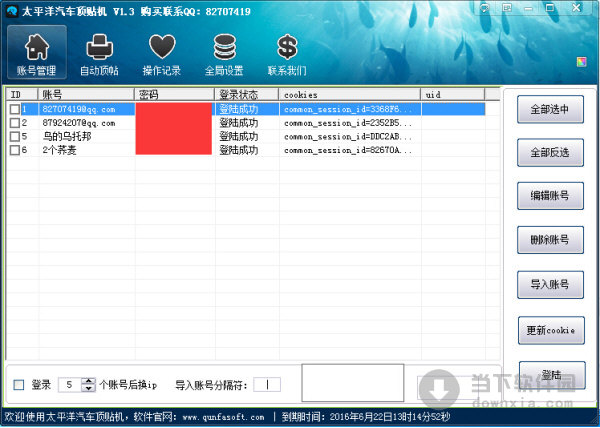Click 登陆成功 status of 2个荞麦 row
The width and height of the screenshot is (600, 428).
click(x=239, y=150)
